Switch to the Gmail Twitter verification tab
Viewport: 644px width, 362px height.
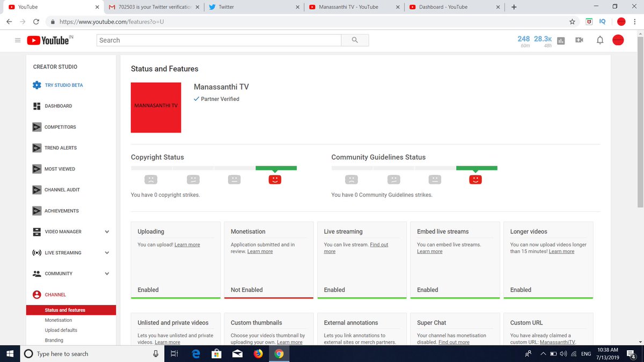[x=154, y=7]
